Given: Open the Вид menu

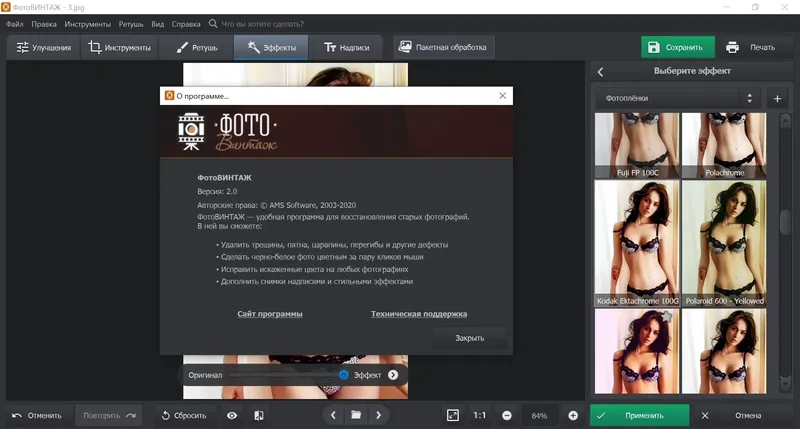Looking at the screenshot, I should (x=158, y=24).
